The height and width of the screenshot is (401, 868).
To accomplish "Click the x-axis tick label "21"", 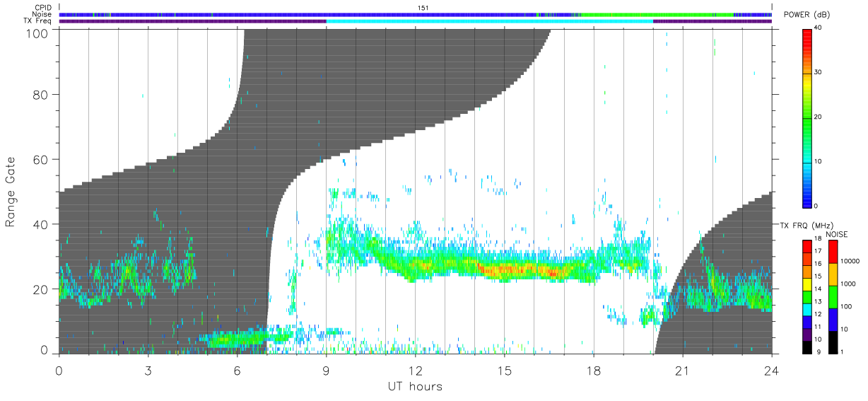I will click(x=682, y=370).
